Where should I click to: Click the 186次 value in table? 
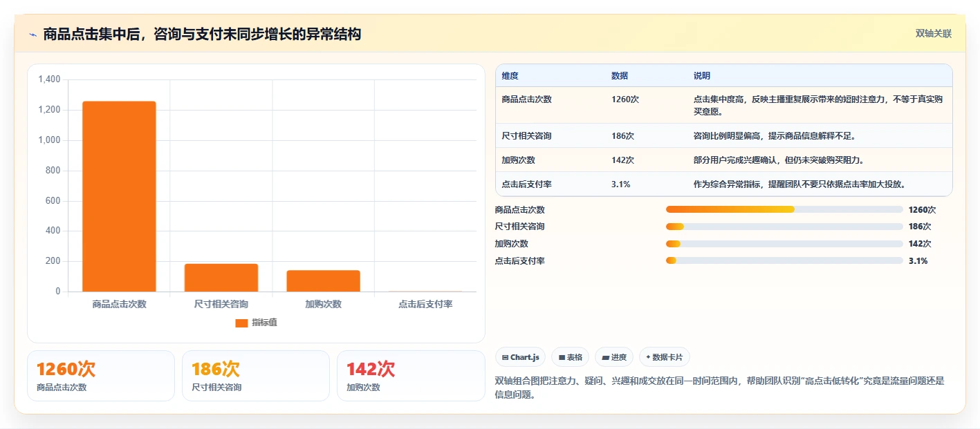tap(623, 136)
